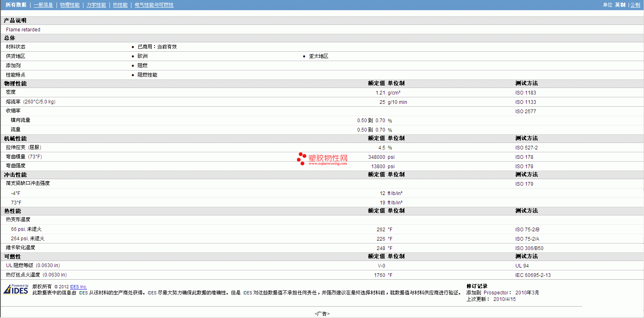Click the <广告> placeholder text

pos(322,314)
